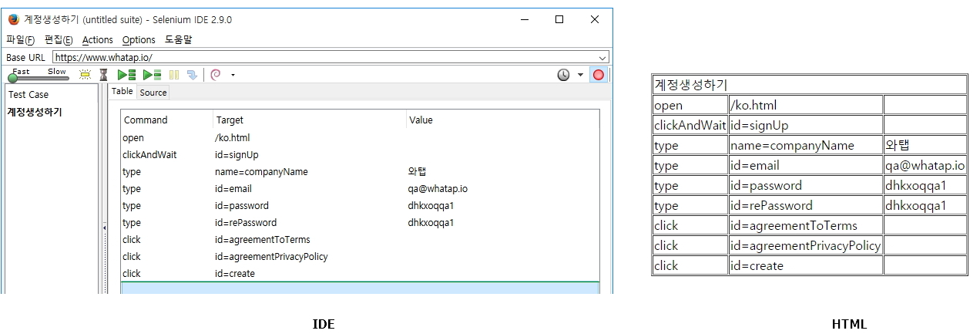
Task: Click id=agreementToTerms cell in HTML table
Action: tap(806, 224)
